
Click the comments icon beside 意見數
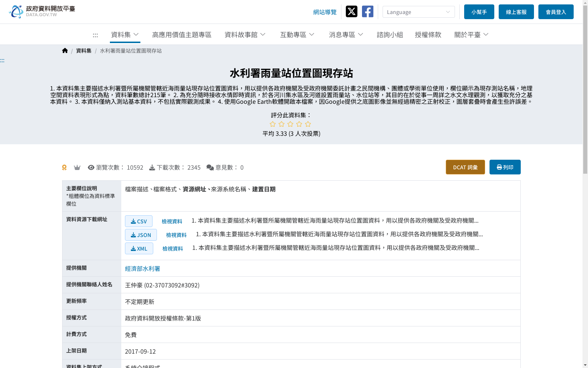point(210,167)
